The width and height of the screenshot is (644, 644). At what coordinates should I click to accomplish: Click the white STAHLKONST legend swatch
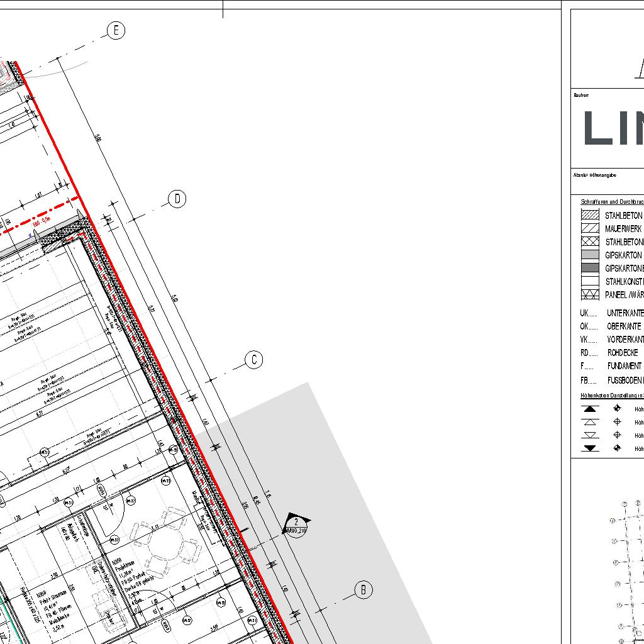590,281
